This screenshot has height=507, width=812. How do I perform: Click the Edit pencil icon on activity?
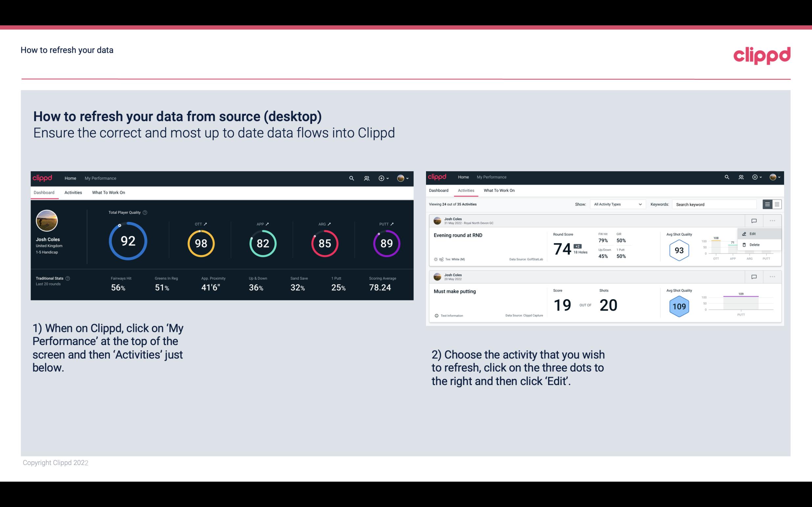pyautogui.click(x=745, y=233)
